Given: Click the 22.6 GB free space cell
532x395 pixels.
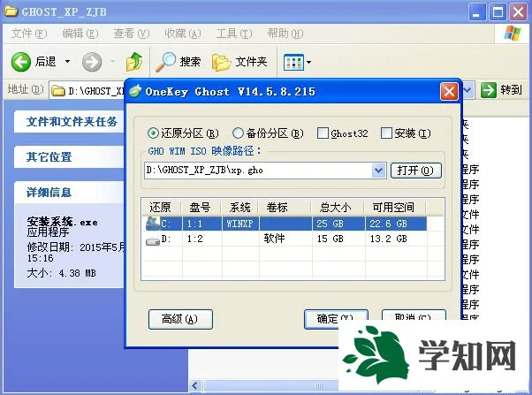Looking at the screenshot, I should (396, 224).
